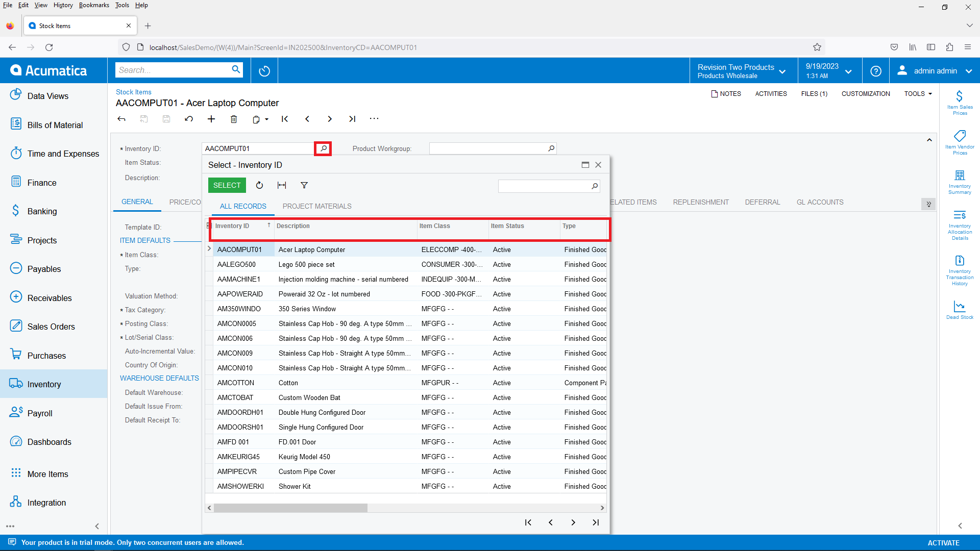
Task: Open business date selector 9/19/2023
Action: point(829,71)
